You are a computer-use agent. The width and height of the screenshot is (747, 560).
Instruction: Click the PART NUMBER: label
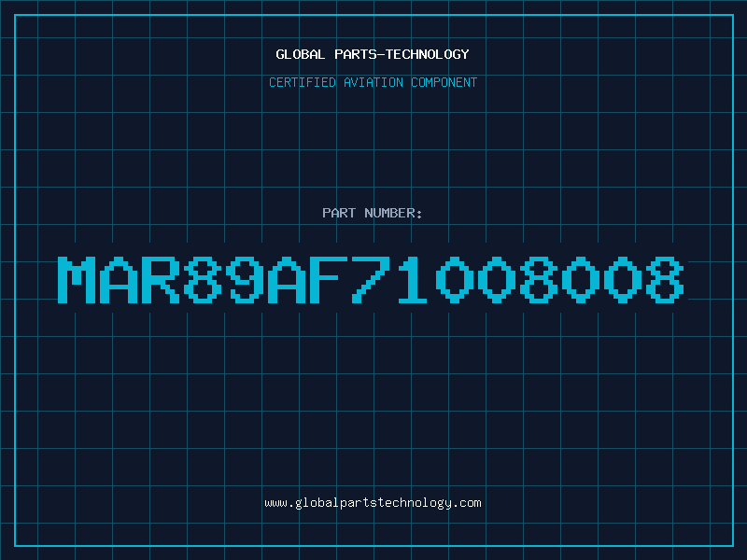click(x=373, y=213)
